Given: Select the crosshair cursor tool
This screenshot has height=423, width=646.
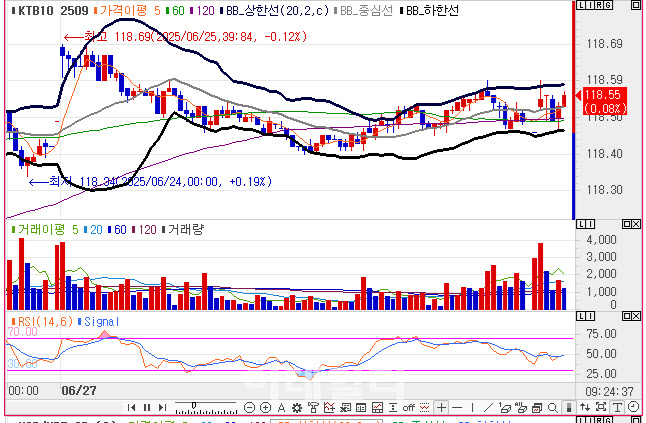Looking at the screenshot, I should [x=443, y=407].
